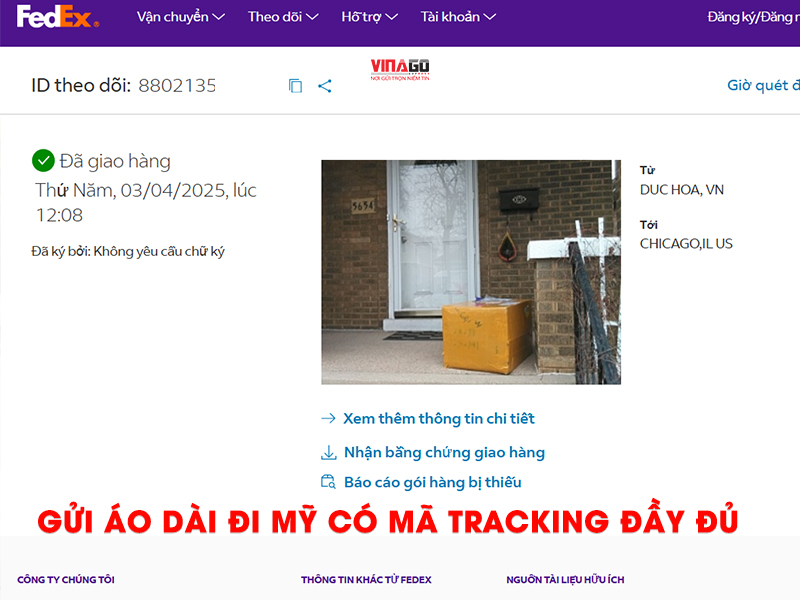The height and width of the screenshot is (600, 800).
Task: Click the package search icon beside Báo cáo gói hàng bị thiếu
Action: (x=328, y=482)
